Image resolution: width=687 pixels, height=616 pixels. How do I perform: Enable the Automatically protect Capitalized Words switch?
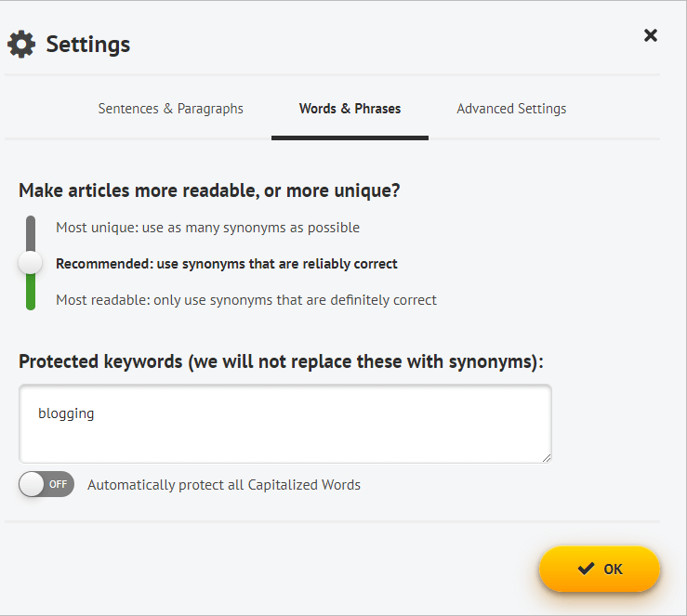point(46,484)
